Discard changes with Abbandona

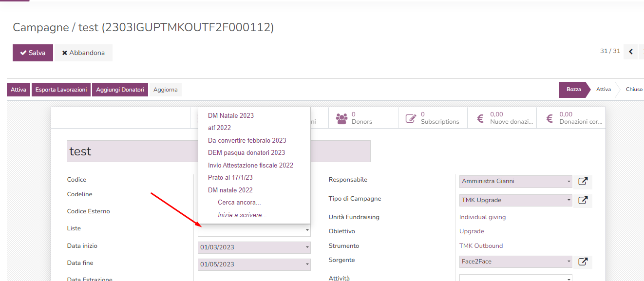tap(83, 53)
